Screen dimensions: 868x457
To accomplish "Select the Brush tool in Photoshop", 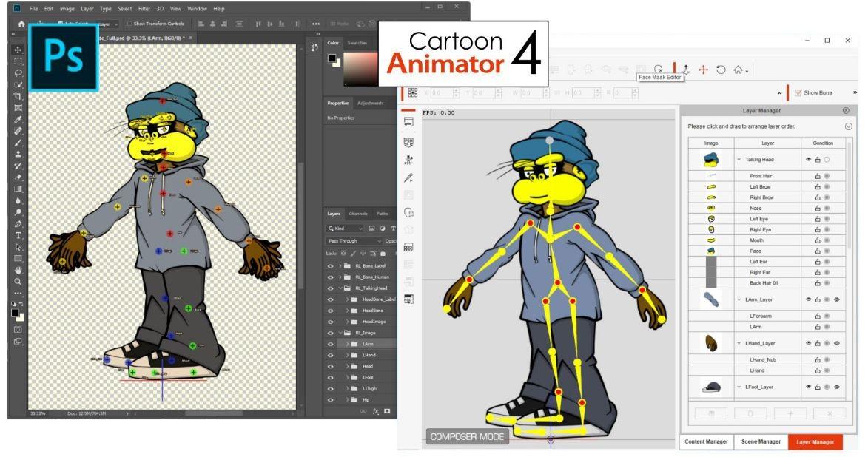I will [x=18, y=143].
